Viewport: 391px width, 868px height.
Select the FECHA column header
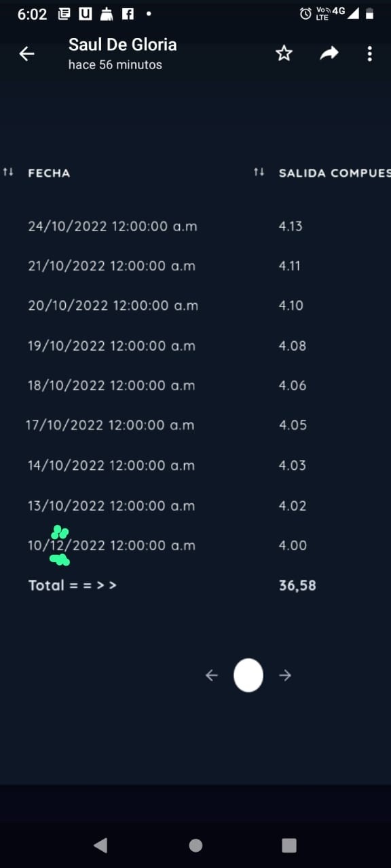(x=49, y=173)
